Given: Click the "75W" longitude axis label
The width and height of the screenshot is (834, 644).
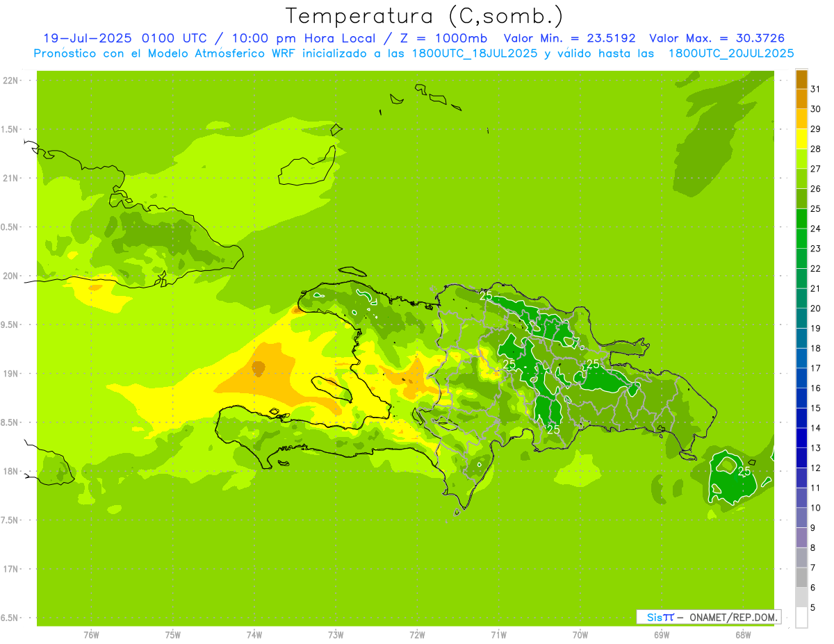Looking at the screenshot, I should [x=172, y=634].
